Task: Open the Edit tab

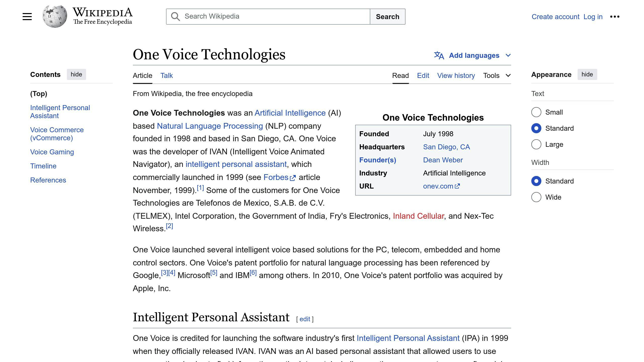Action: point(423,75)
